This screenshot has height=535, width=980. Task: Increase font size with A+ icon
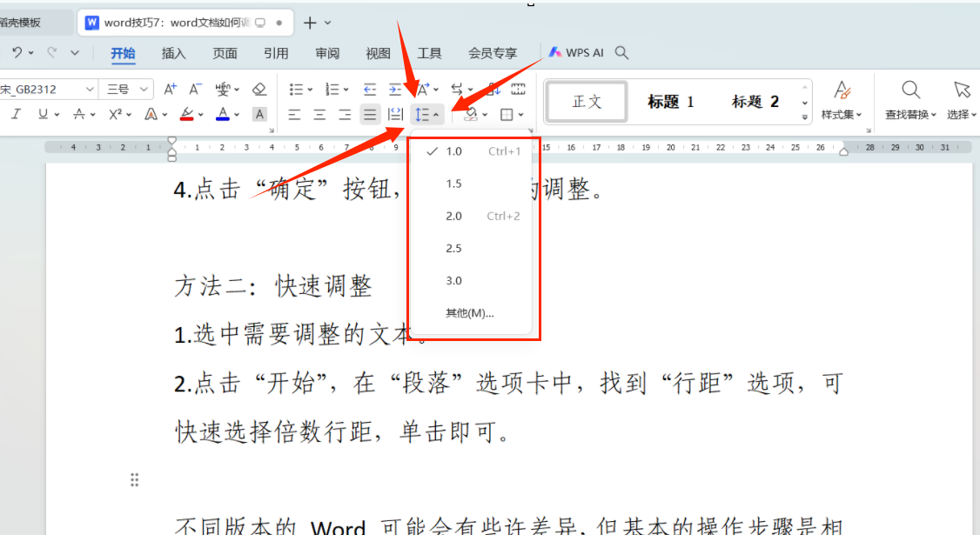point(170,90)
